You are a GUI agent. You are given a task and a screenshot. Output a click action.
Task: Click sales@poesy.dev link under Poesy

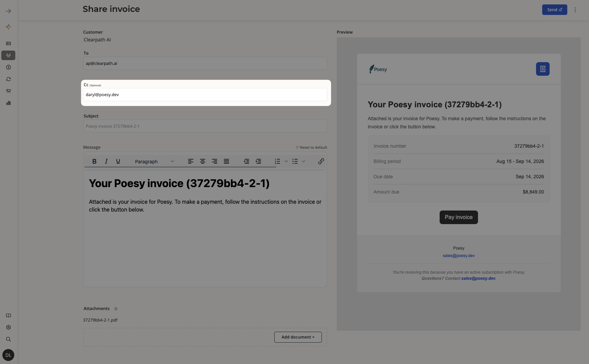click(x=459, y=256)
